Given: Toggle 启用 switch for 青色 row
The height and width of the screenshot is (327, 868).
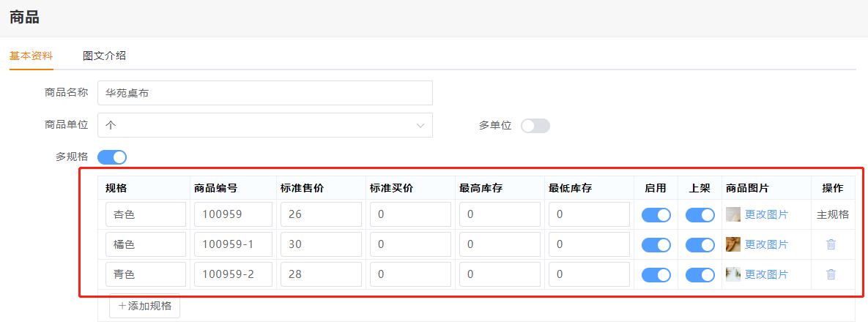Looking at the screenshot, I should pos(656,275).
